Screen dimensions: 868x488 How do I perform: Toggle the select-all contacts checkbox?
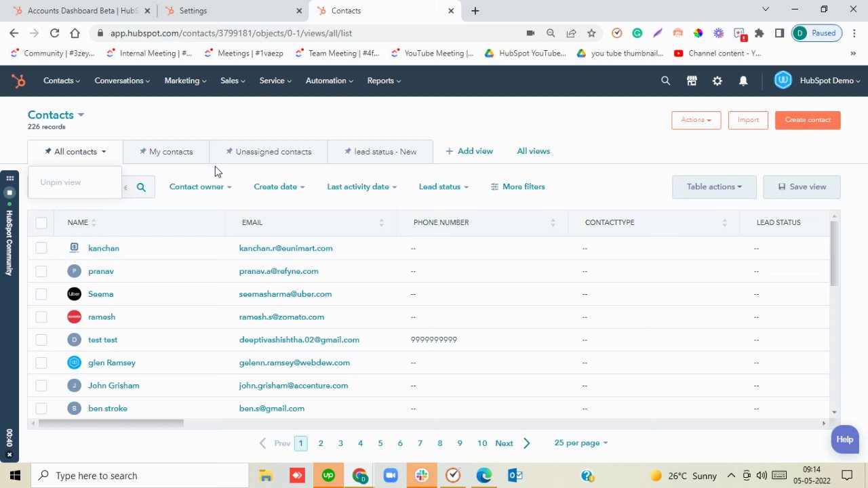tap(41, 222)
